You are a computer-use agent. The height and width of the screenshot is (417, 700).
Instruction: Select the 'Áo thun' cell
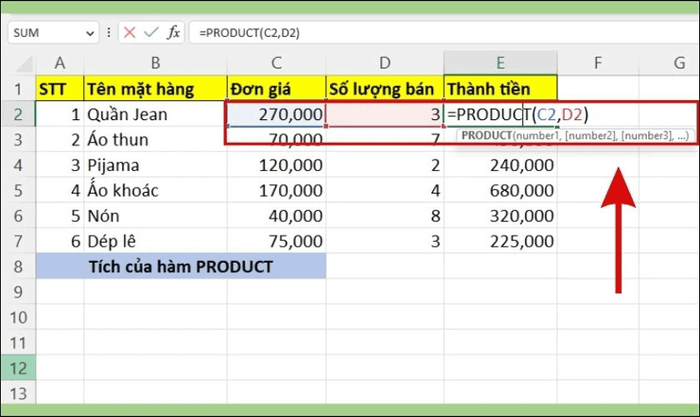(x=155, y=140)
